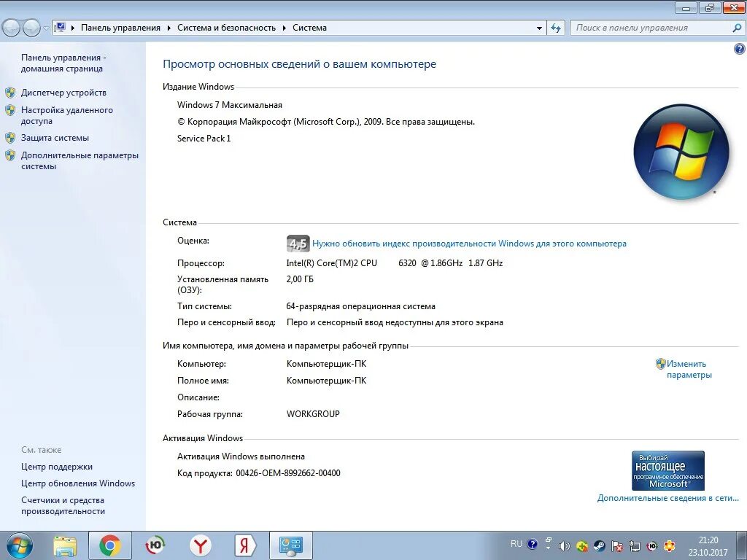The height and width of the screenshot is (560, 747).
Task: Click the Intel Core 2 CPU processor value
Action: pos(395,262)
